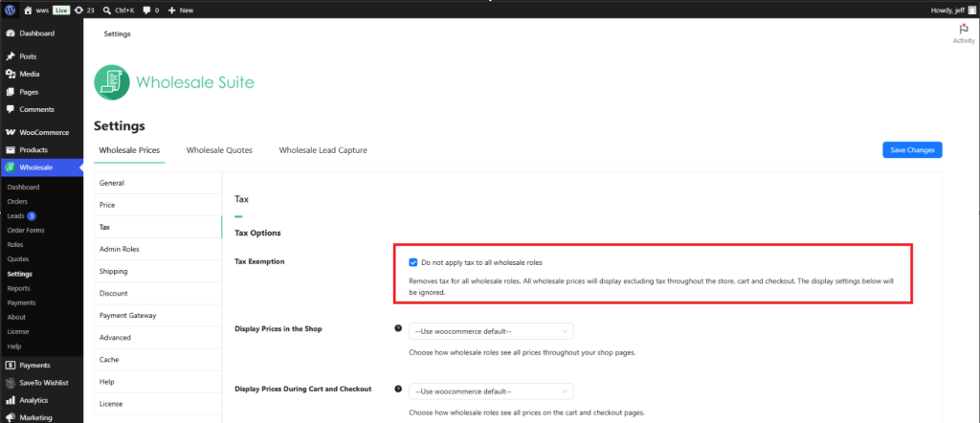980x423 pixels.
Task: Open Order Forms submenu link
Action: point(26,230)
